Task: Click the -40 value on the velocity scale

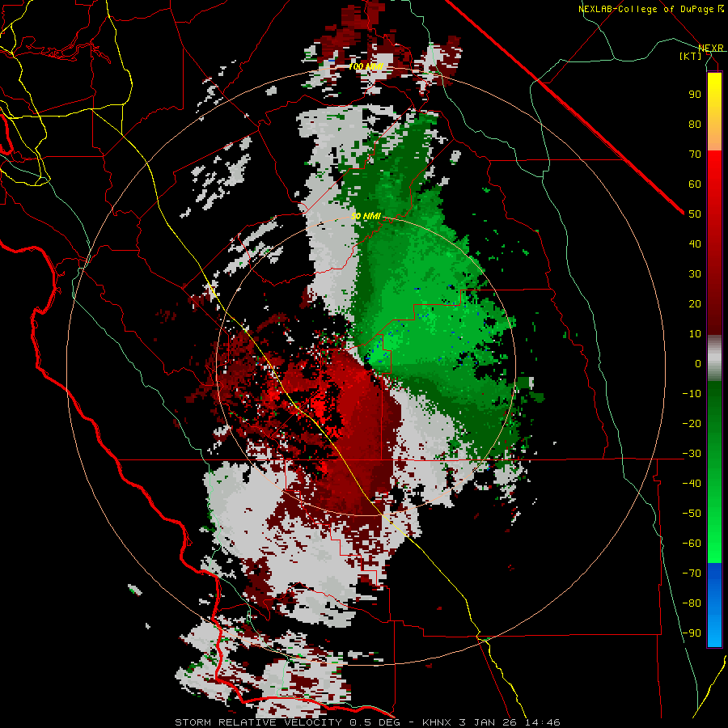Action: pos(692,484)
